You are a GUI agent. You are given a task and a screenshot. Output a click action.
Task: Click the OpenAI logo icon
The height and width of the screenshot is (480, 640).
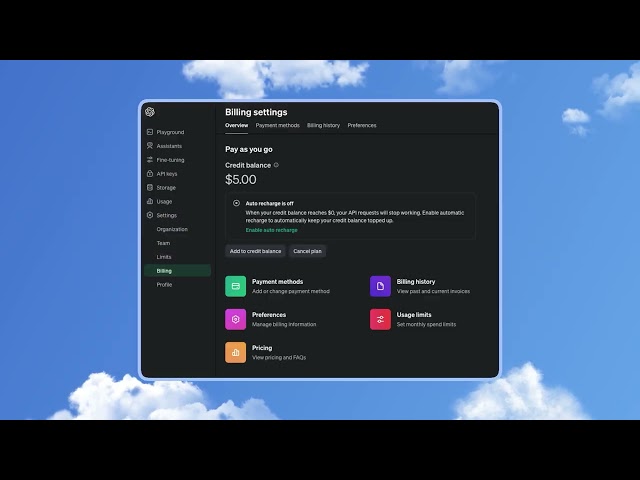click(150, 112)
